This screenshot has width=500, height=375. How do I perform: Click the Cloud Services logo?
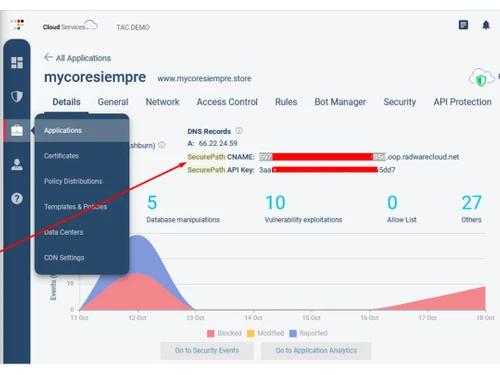70,26
